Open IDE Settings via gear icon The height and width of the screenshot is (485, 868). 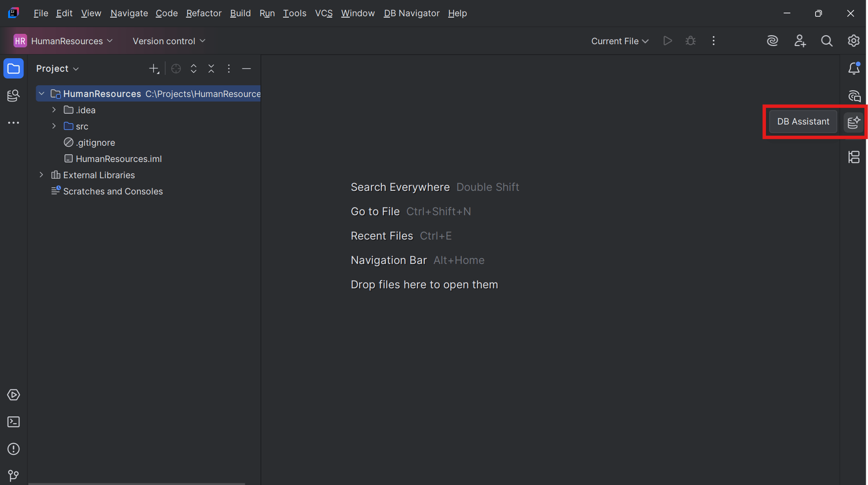pyautogui.click(x=854, y=41)
